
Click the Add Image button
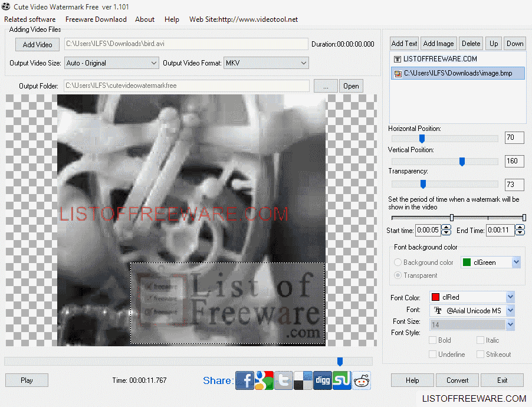[x=438, y=44]
